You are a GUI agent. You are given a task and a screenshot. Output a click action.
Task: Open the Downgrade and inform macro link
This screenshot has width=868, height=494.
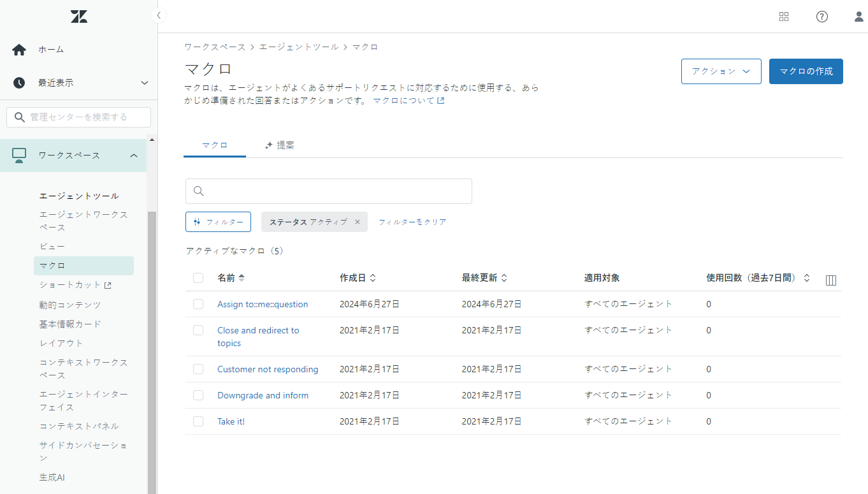tap(263, 395)
